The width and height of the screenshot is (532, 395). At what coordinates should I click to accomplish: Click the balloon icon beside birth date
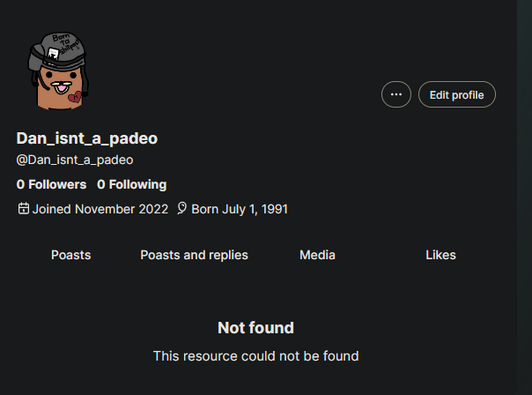pyautogui.click(x=181, y=208)
